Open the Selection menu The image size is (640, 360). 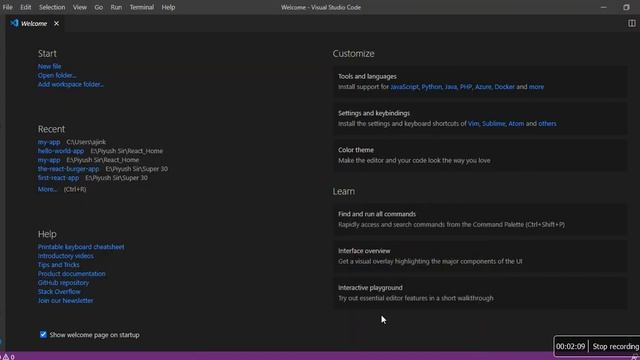point(52,7)
